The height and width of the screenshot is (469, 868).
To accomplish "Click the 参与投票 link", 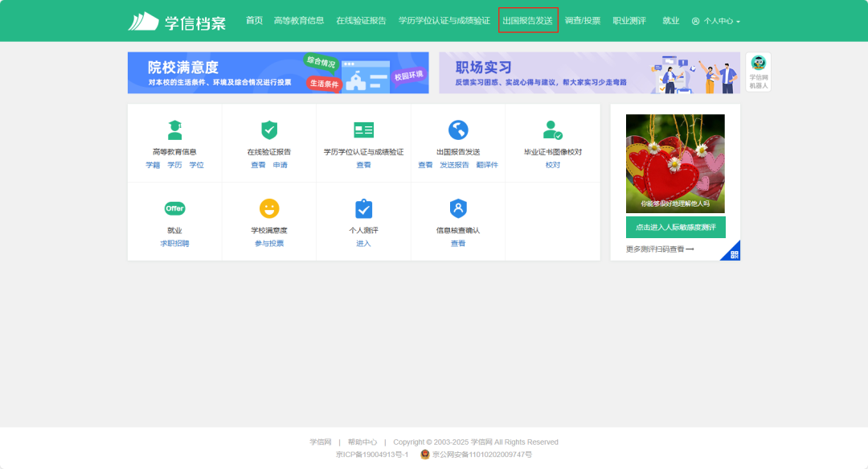I will click(269, 244).
